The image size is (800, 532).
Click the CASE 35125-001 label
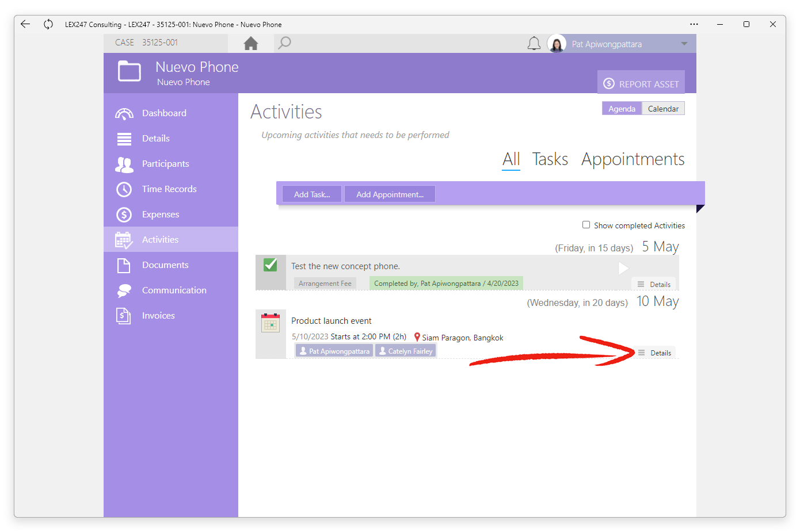[x=147, y=43]
